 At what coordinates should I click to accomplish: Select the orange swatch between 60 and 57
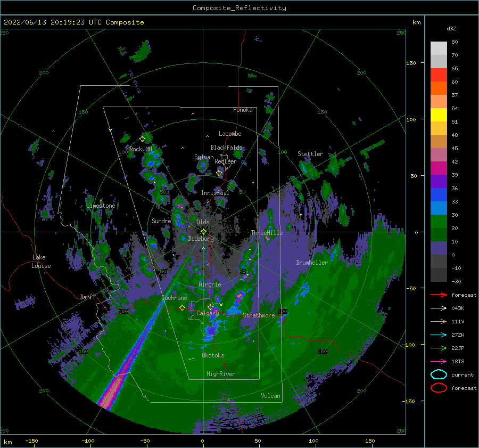point(439,88)
